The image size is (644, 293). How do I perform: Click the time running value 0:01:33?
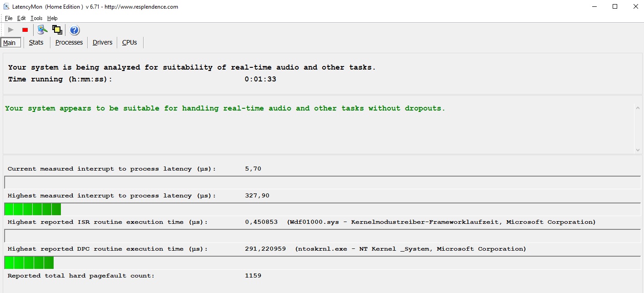point(260,79)
